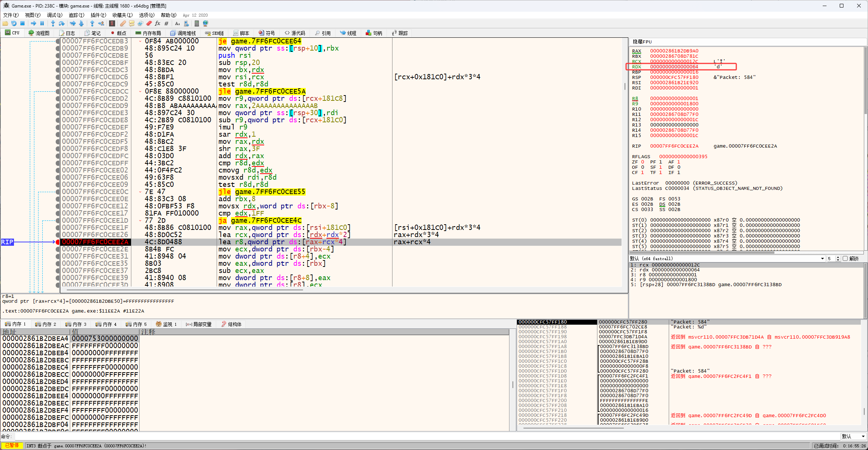The image size is (868, 450).
Task: Click the Open file folder icon
Action: (5, 23)
